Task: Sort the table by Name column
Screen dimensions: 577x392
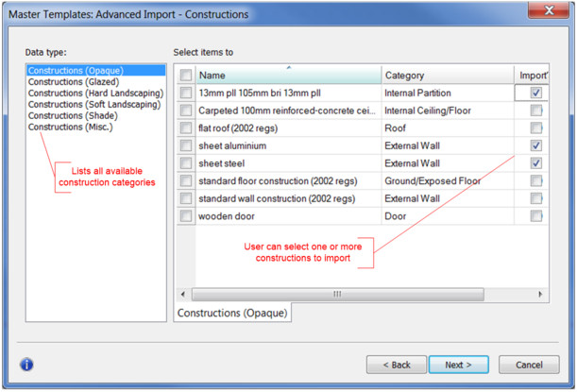Action: click(288, 76)
